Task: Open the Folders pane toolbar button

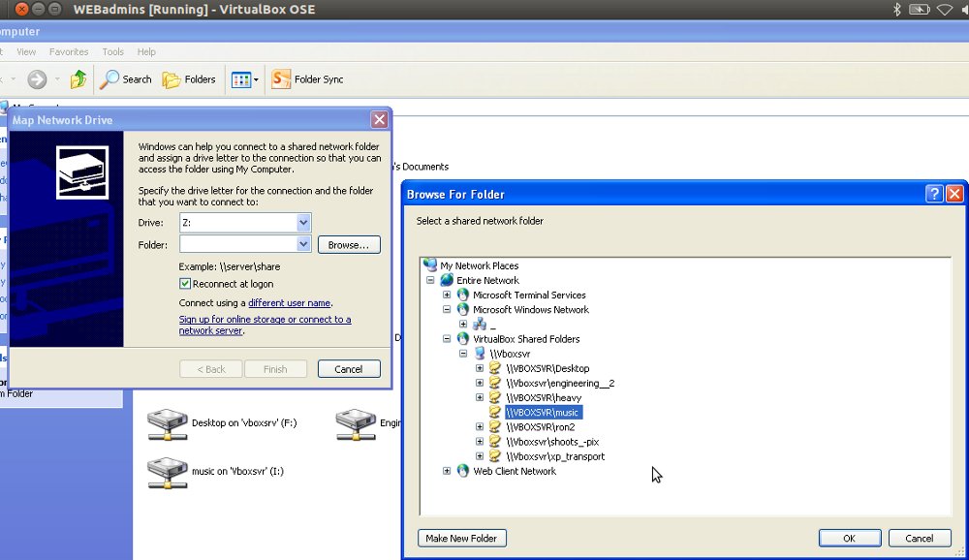Action: point(189,79)
